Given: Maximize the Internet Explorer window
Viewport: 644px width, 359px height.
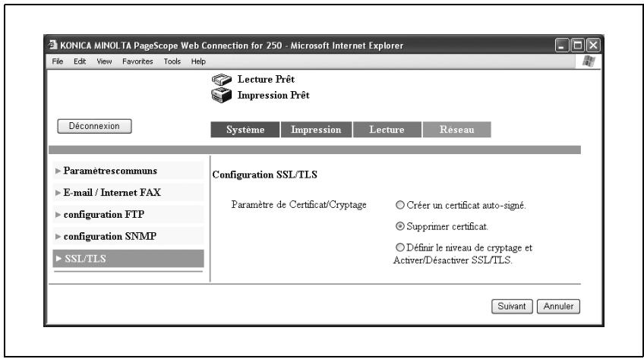Looking at the screenshot, I should tap(577, 45).
